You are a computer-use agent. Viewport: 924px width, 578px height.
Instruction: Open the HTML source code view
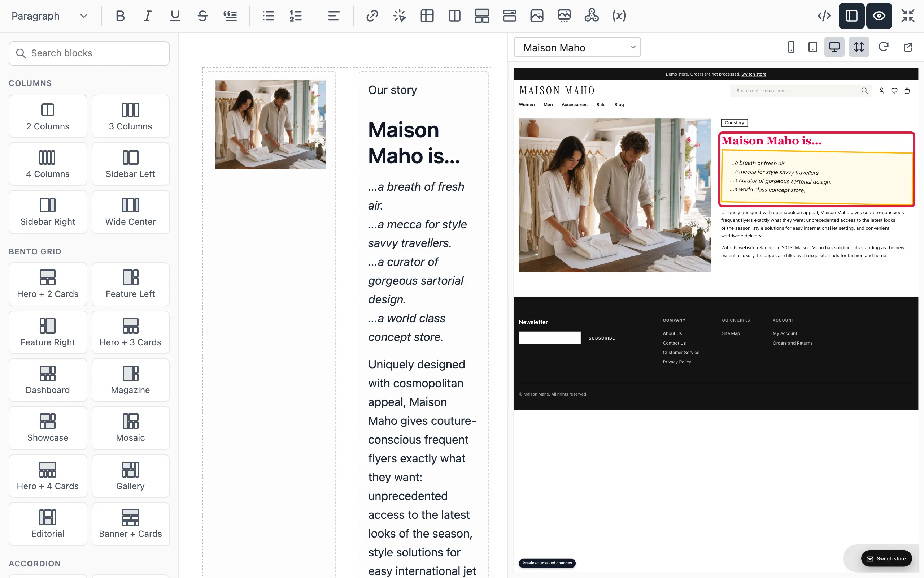(x=824, y=16)
